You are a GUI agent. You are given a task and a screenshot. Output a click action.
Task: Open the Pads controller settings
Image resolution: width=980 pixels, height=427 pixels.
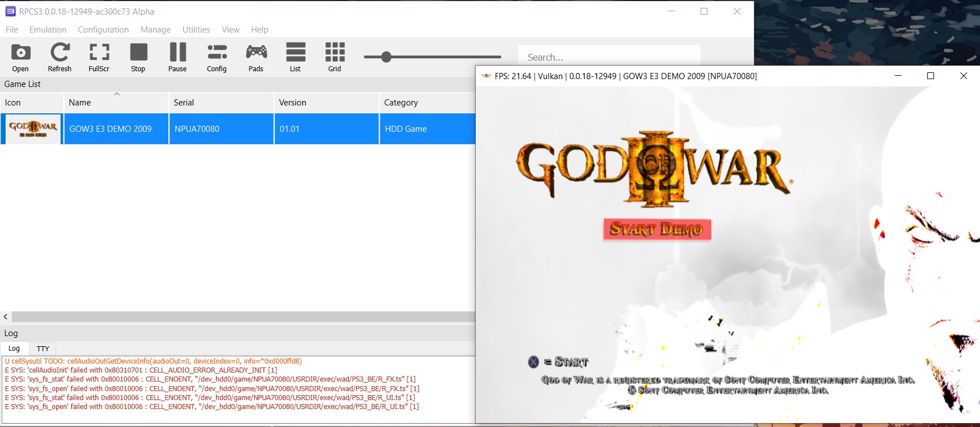[x=256, y=57]
